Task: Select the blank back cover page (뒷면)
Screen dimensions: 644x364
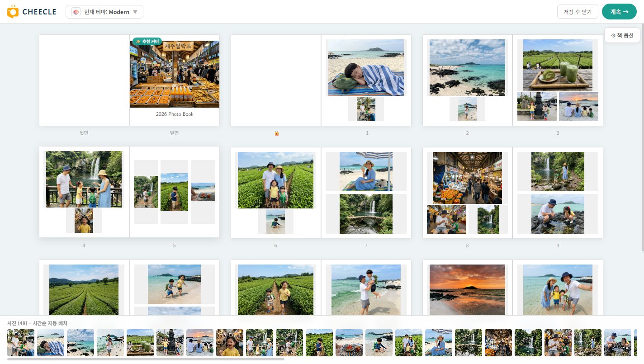Action: pos(84,80)
